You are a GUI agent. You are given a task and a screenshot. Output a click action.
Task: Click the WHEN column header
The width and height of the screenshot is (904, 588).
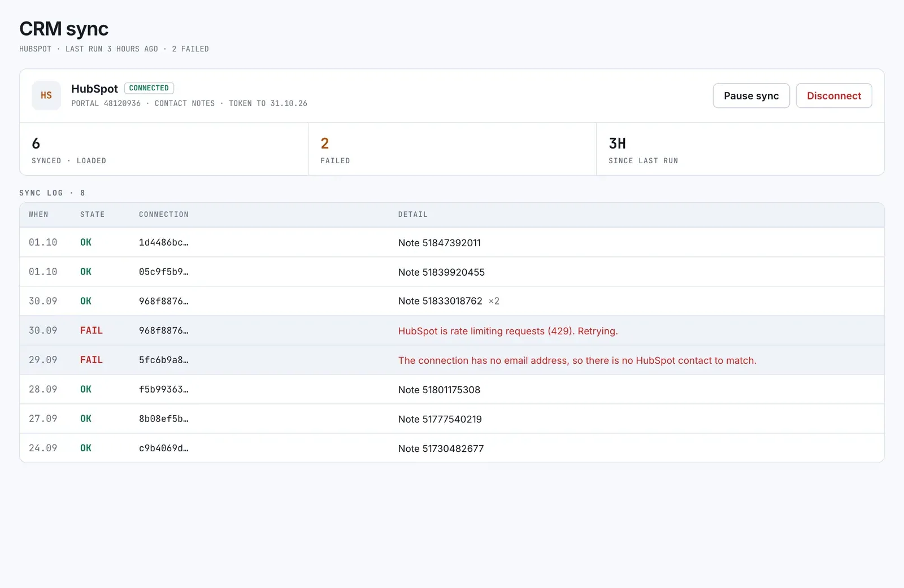(x=38, y=215)
